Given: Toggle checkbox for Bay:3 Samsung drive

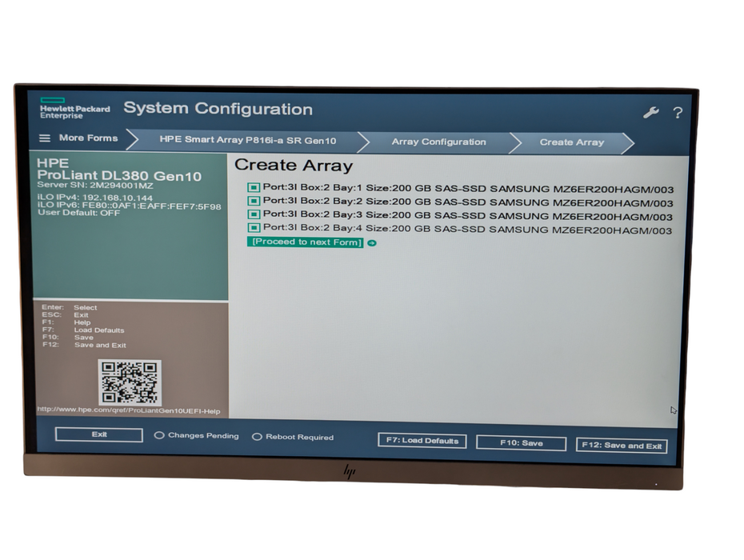Looking at the screenshot, I should pos(254,214).
